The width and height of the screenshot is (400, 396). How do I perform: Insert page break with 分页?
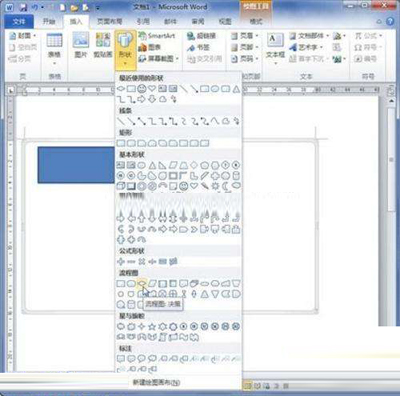coord(19,59)
